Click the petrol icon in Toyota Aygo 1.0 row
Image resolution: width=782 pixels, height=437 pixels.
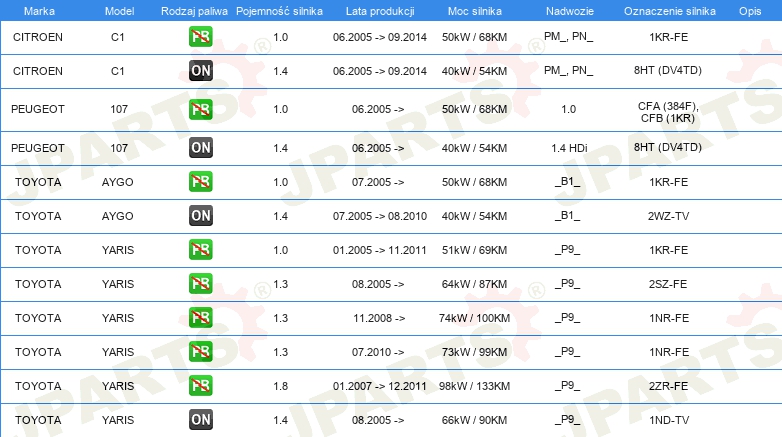tap(200, 182)
